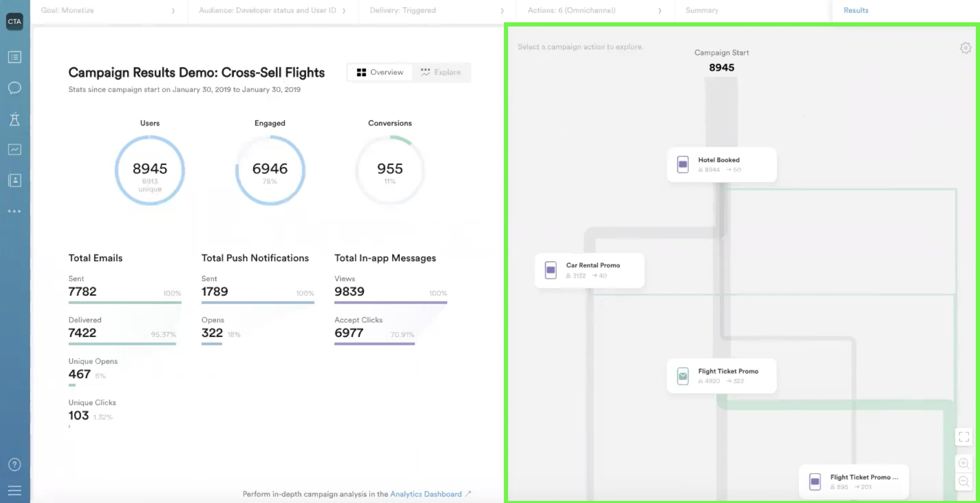This screenshot has height=503, width=980.
Task: Go to the Goal: Monetize step
Action: pos(67,10)
